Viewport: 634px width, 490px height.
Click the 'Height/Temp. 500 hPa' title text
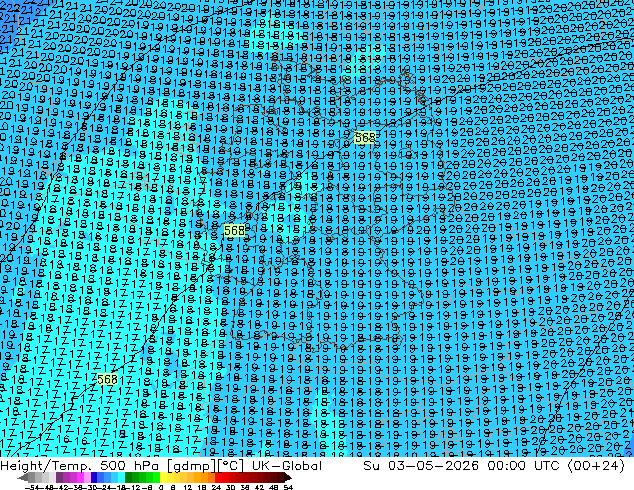click(x=79, y=466)
